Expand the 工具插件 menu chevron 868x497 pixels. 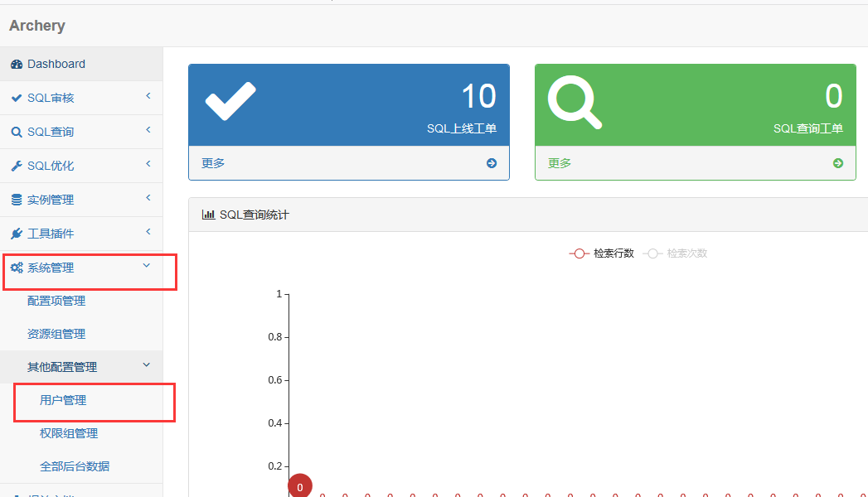[148, 232]
